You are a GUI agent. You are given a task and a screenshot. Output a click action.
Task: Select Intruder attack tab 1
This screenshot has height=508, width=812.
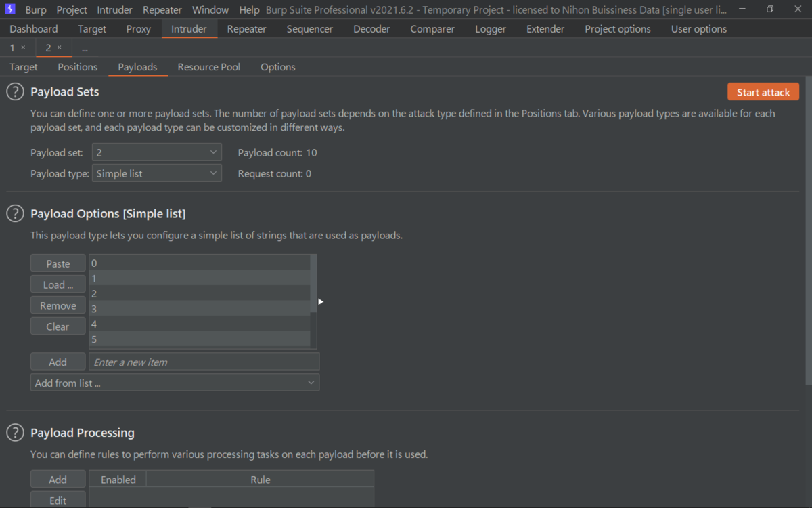click(12, 47)
